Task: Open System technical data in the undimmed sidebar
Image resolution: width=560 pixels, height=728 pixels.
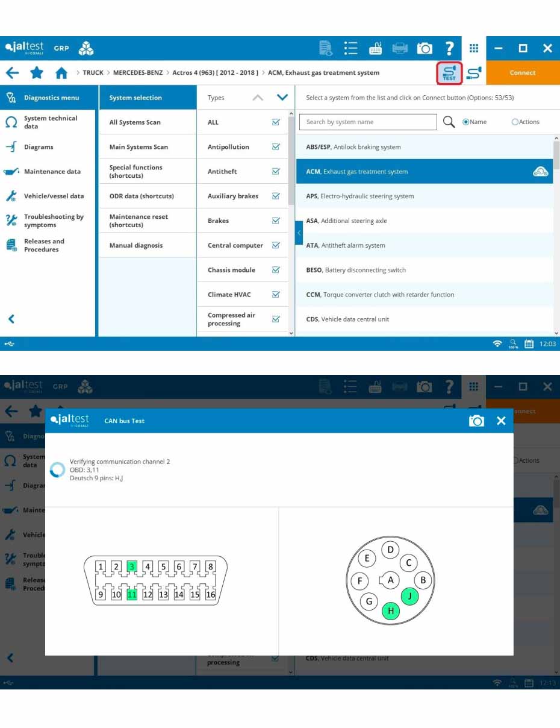Action: (48, 122)
